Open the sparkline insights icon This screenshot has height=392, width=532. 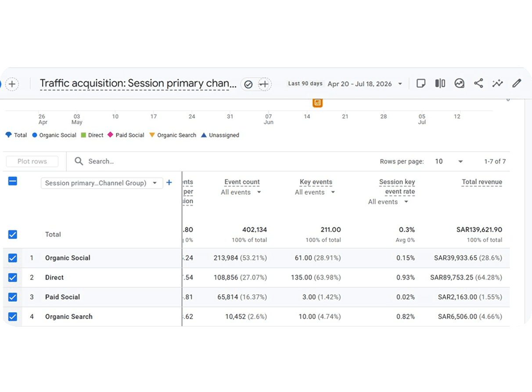[497, 83]
